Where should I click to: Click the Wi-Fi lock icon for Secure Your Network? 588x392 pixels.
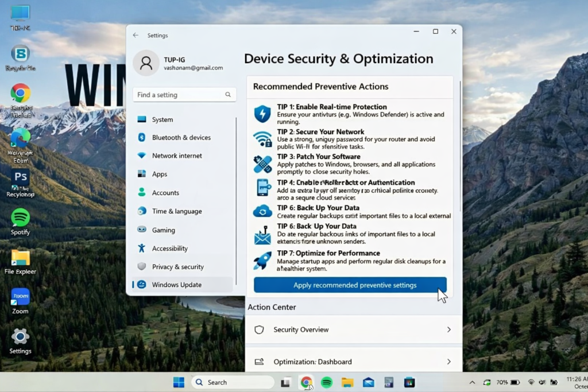[x=262, y=139]
